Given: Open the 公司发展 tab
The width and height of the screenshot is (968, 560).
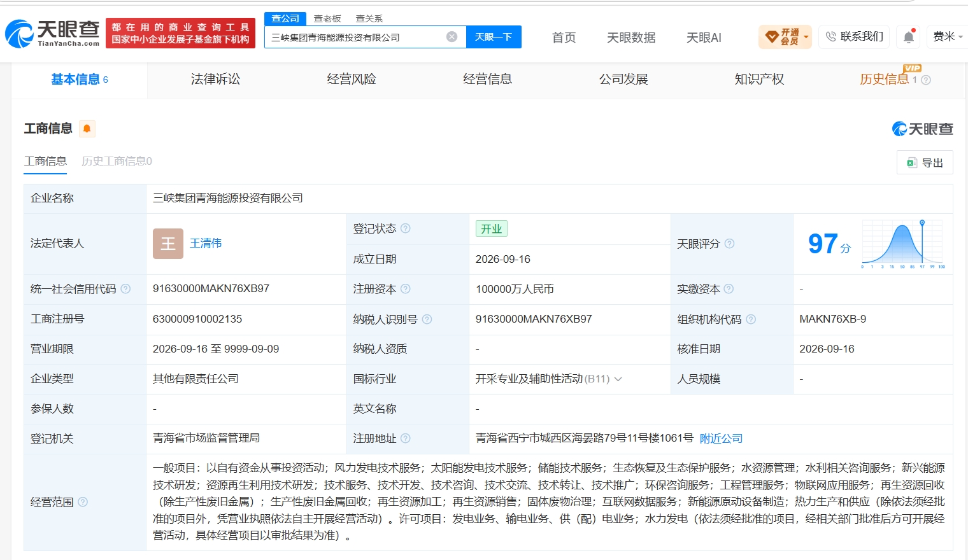Looking at the screenshot, I should click(623, 80).
